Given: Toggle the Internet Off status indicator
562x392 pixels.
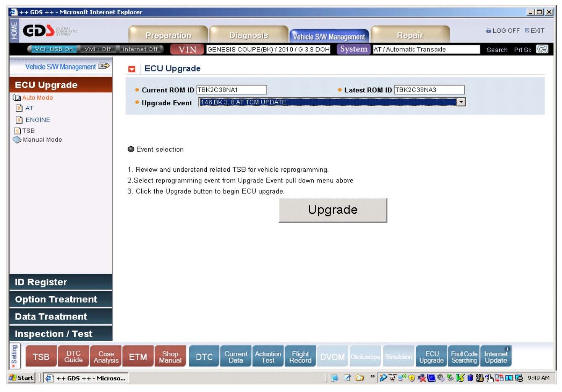Looking at the screenshot, I should 140,49.
